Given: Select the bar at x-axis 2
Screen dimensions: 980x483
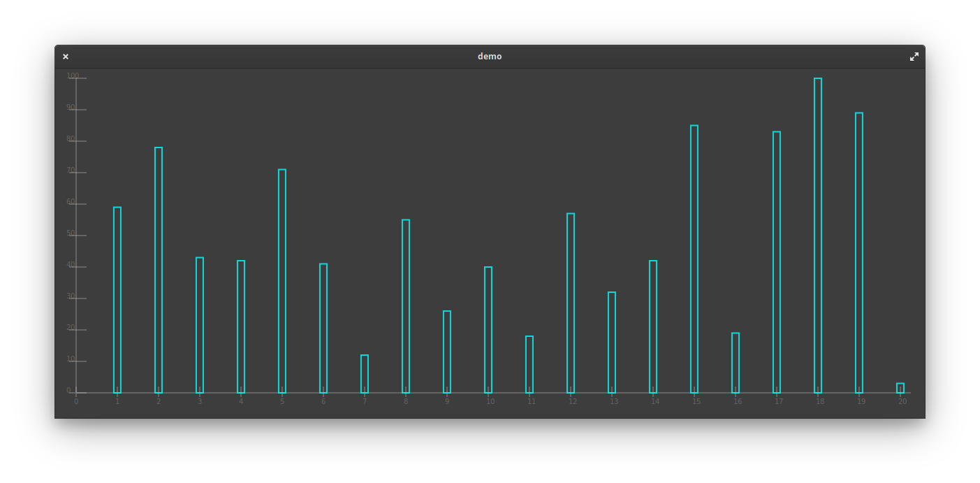Looking at the screenshot, I should [159, 270].
